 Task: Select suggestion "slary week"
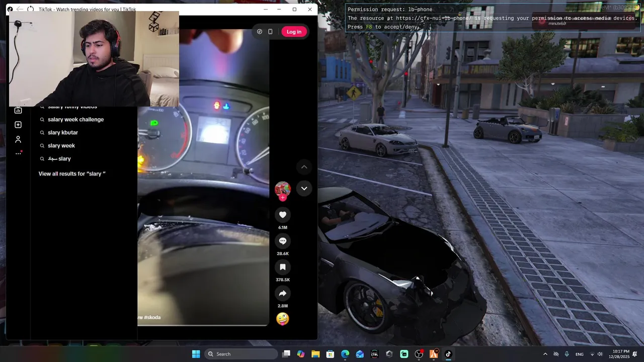[61, 146]
